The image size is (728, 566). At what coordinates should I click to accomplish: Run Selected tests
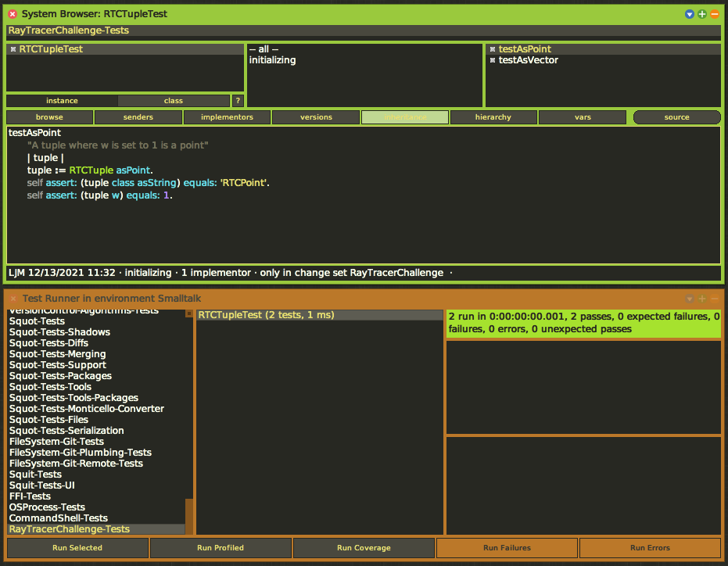[x=77, y=548]
